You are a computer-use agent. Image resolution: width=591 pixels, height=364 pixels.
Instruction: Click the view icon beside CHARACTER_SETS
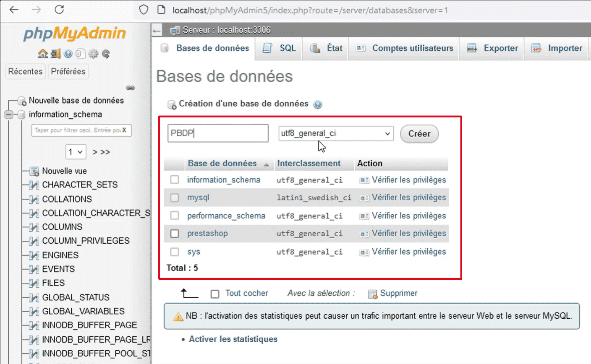(x=34, y=185)
